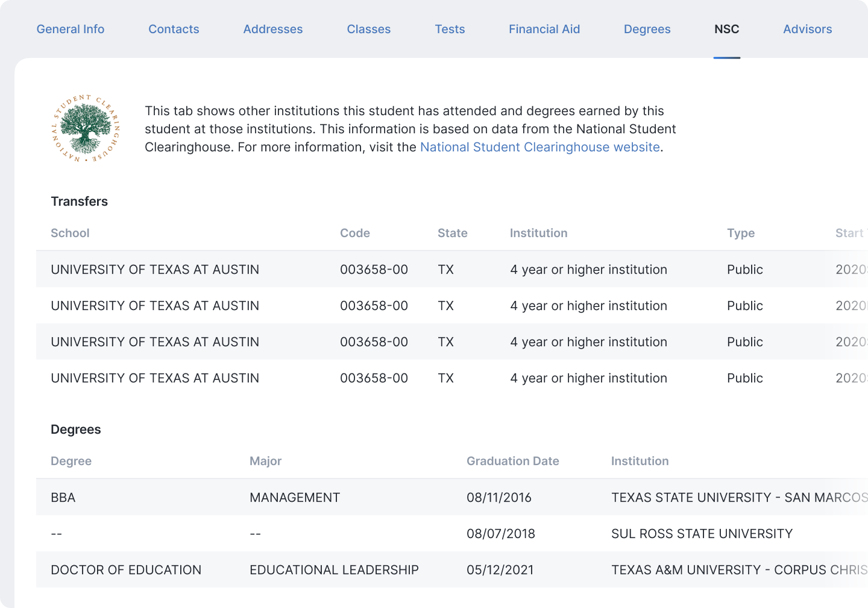Screen dimensions: 868x608
Task: Click the School column header in Transfers
Action: coord(70,233)
